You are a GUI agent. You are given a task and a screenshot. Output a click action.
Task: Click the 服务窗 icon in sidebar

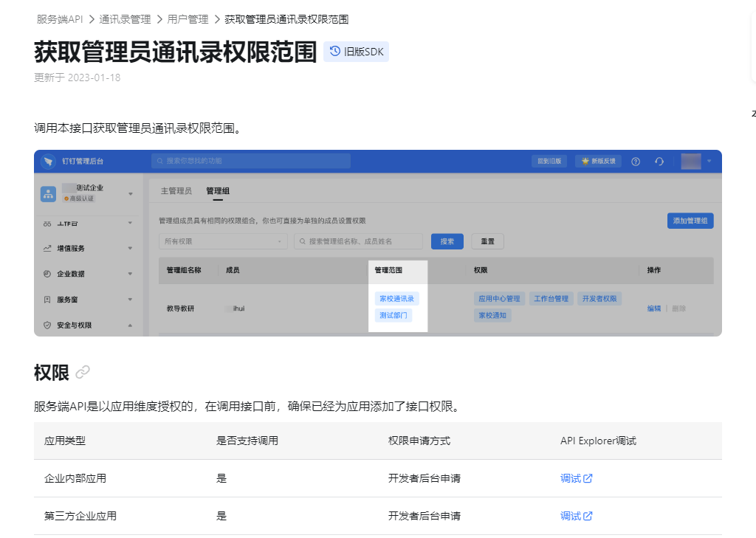47,300
